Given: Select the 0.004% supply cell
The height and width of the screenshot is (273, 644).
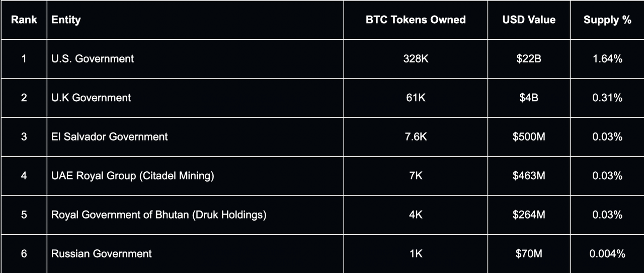Looking at the screenshot, I should point(607,254).
